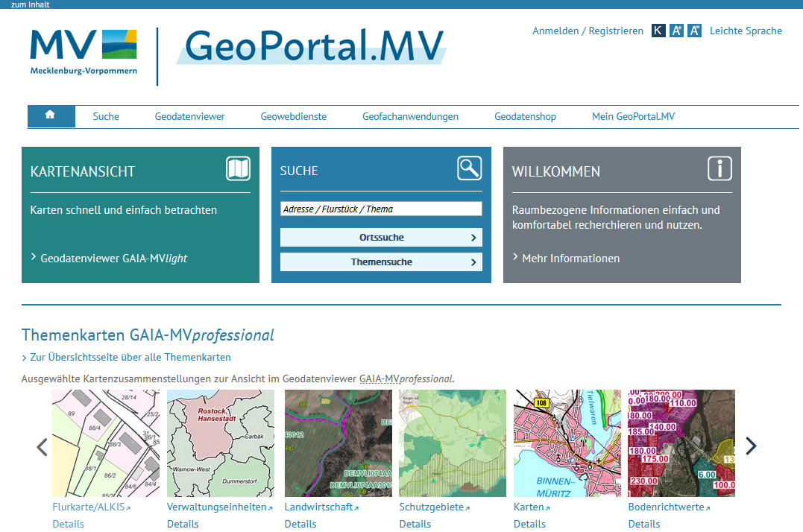
Task: Open Mein GeoPortal.MV menu item
Action: [634, 117]
